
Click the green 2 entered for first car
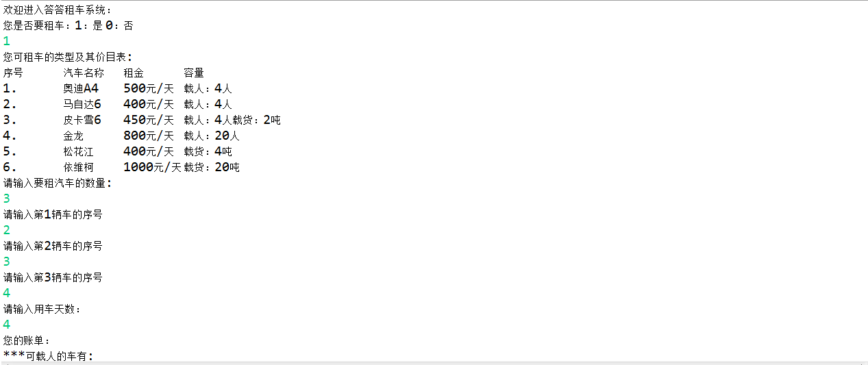point(6,230)
